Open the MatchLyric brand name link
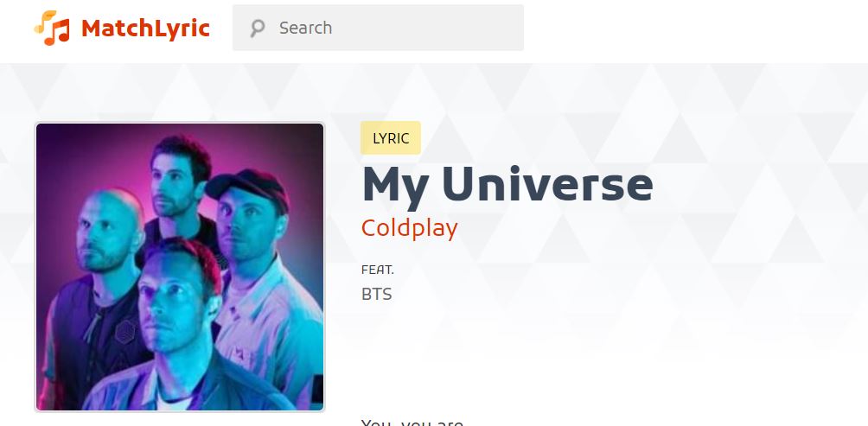This screenshot has width=868, height=426. pos(145,29)
